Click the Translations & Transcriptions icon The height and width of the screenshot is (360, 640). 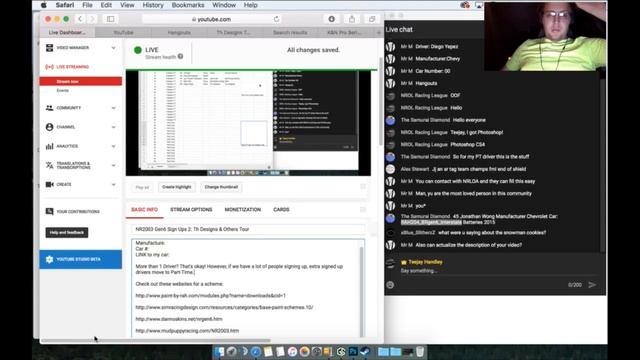[x=49, y=165]
